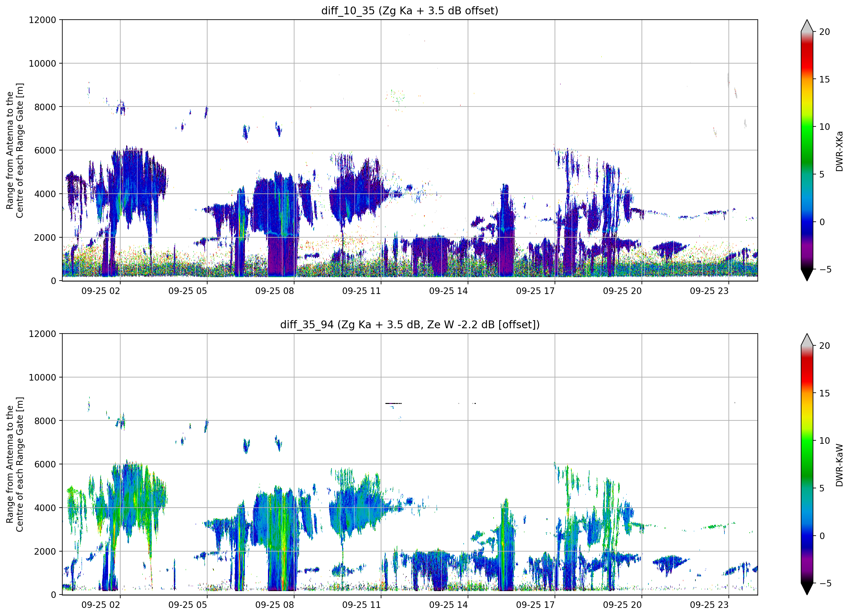Click the 20 tick on DWR-XKa colorbar
The height and width of the screenshot is (616, 850).
point(824,32)
